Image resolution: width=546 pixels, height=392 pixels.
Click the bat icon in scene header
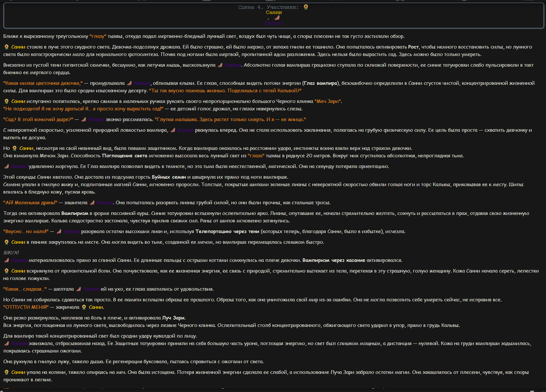tap(277, 18)
